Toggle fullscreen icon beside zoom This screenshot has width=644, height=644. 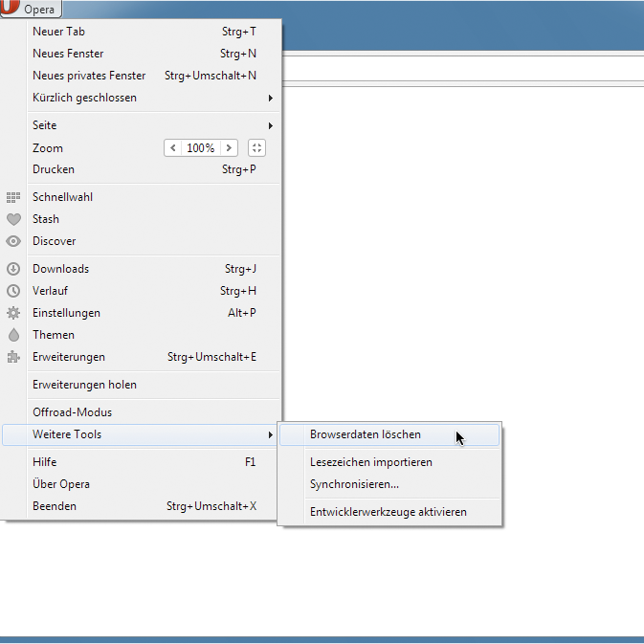click(x=256, y=148)
